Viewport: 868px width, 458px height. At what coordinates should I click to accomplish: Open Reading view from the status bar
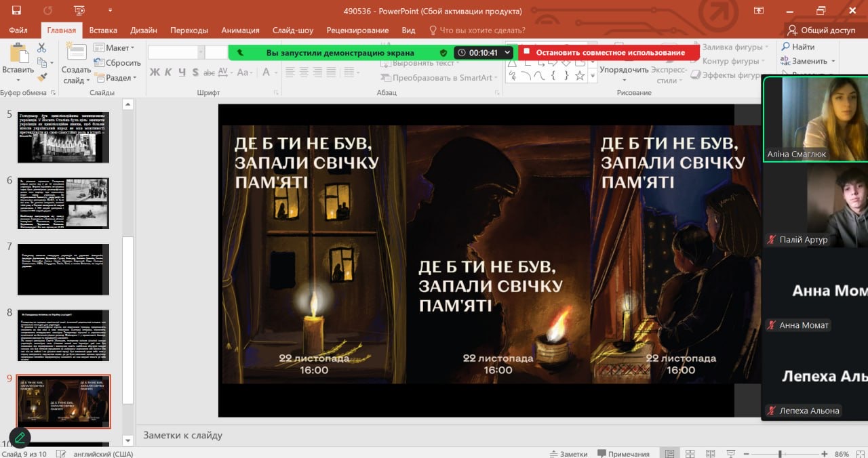[709, 454]
